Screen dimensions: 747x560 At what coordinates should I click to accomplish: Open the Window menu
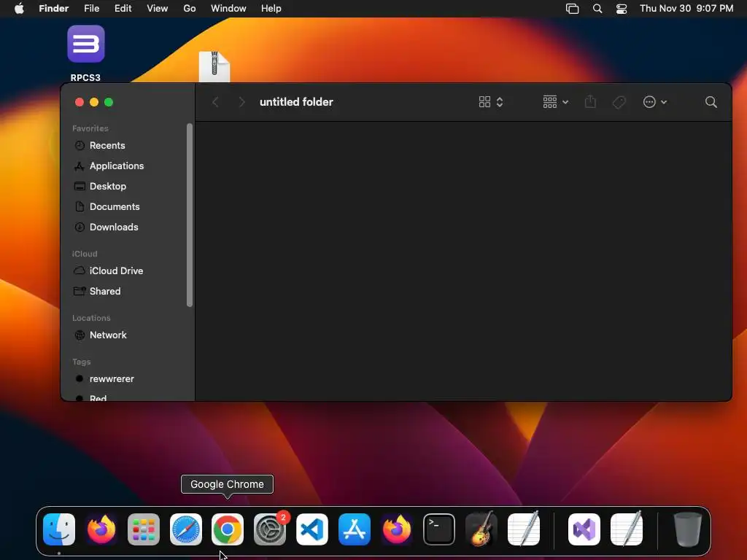point(228,8)
